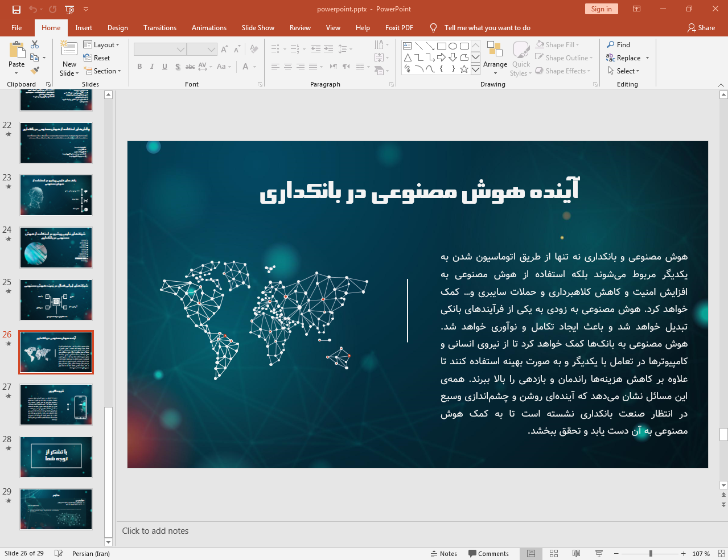Click the Format Painter brush icon

click(35, 71)
